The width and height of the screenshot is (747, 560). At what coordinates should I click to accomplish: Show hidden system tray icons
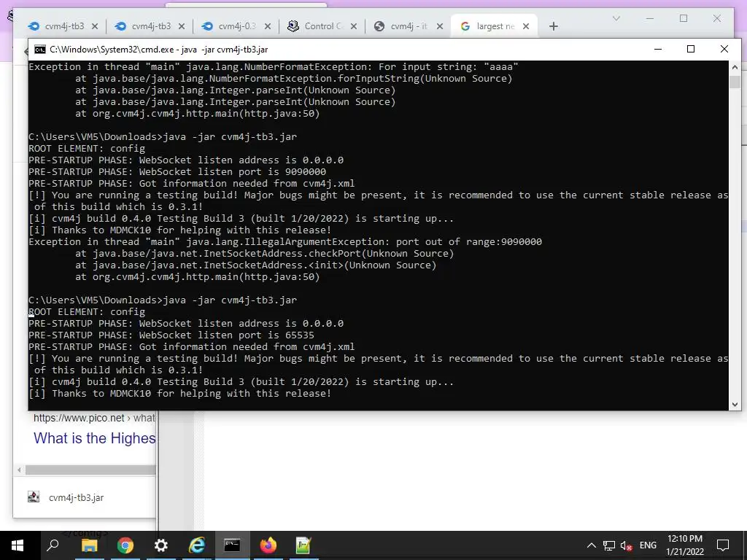click(591, 545)
